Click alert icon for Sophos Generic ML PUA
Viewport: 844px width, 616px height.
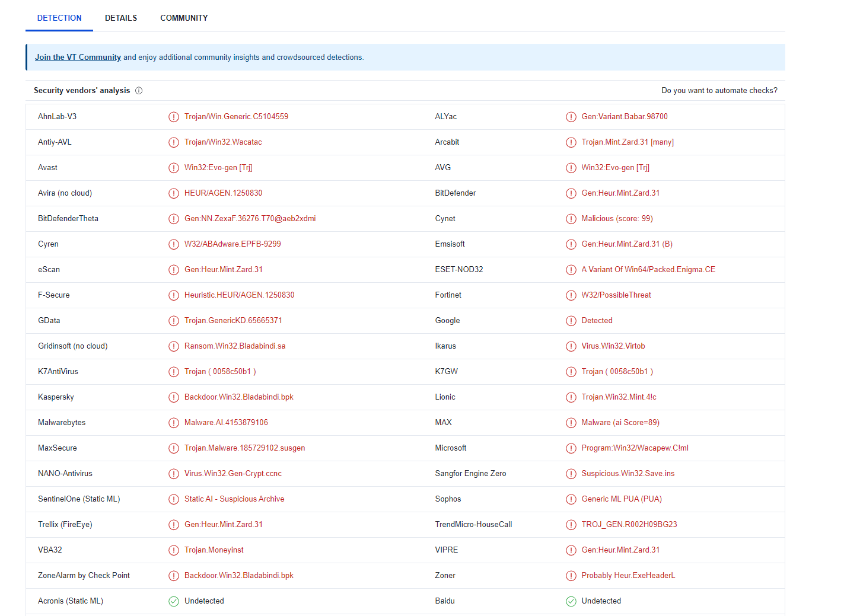pos(571,499)
